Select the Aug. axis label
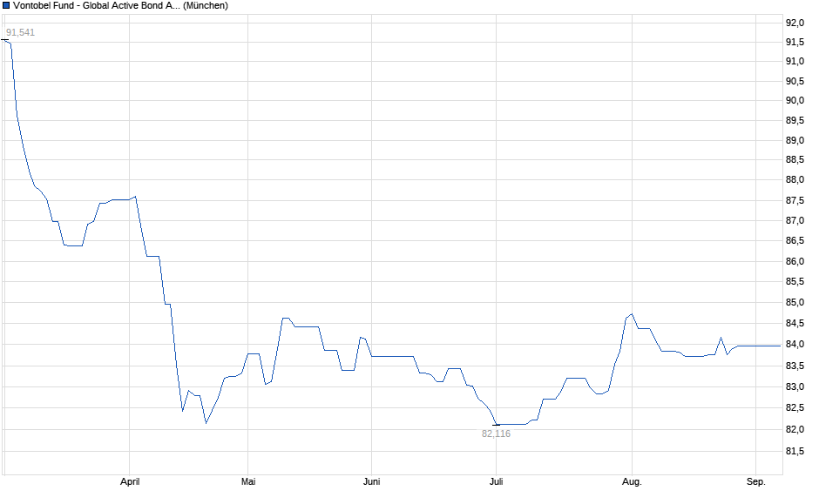 point(632,481)
